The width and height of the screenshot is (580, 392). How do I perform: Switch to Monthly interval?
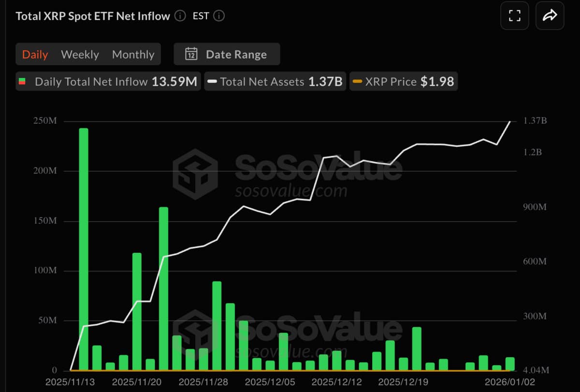[x=133, y=54]
